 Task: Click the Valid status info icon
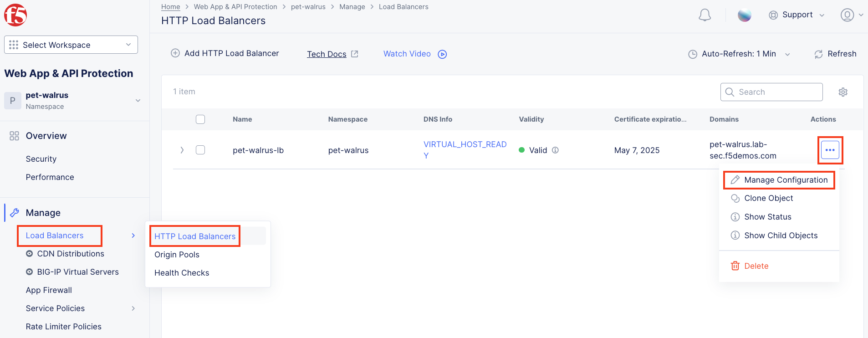[x=555, y=150]
